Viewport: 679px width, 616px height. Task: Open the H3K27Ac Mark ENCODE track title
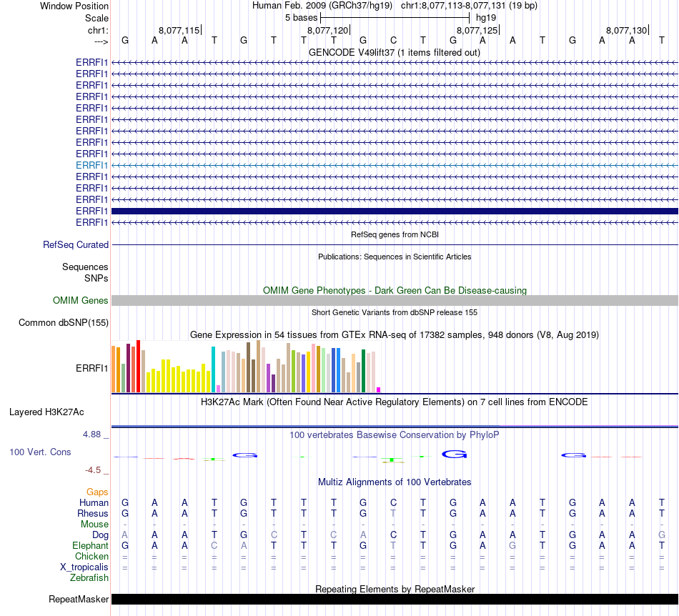point(395,402)
